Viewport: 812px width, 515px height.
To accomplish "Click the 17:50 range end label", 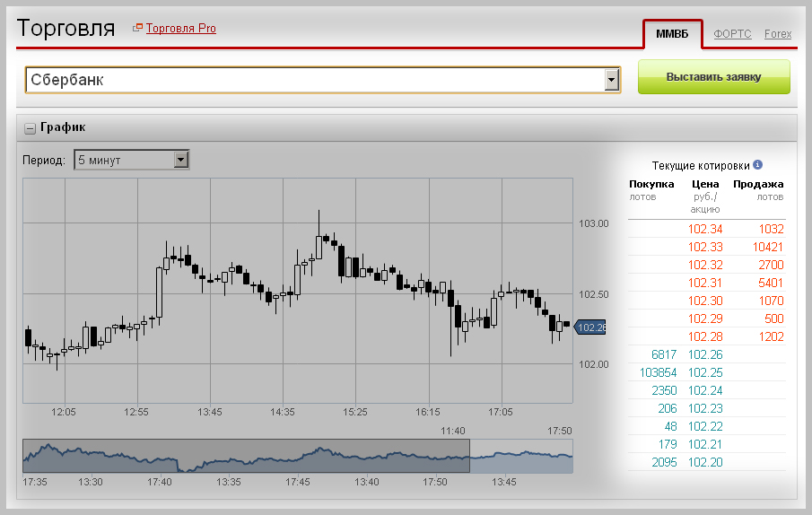I will coord(559,431).
